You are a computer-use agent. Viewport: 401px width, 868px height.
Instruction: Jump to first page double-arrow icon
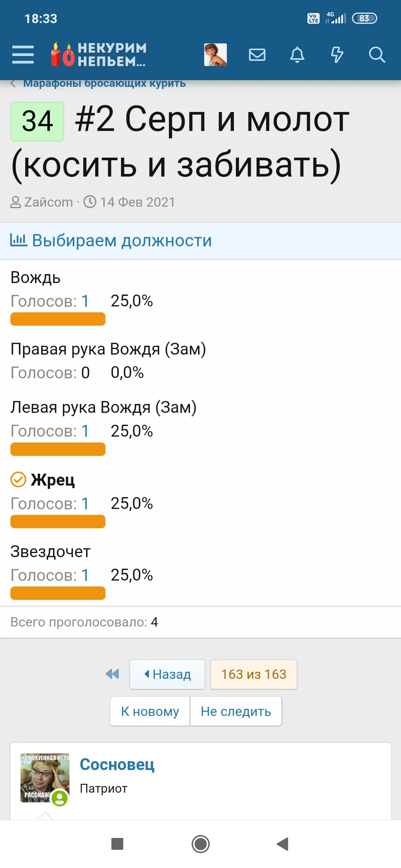(112, 674)
